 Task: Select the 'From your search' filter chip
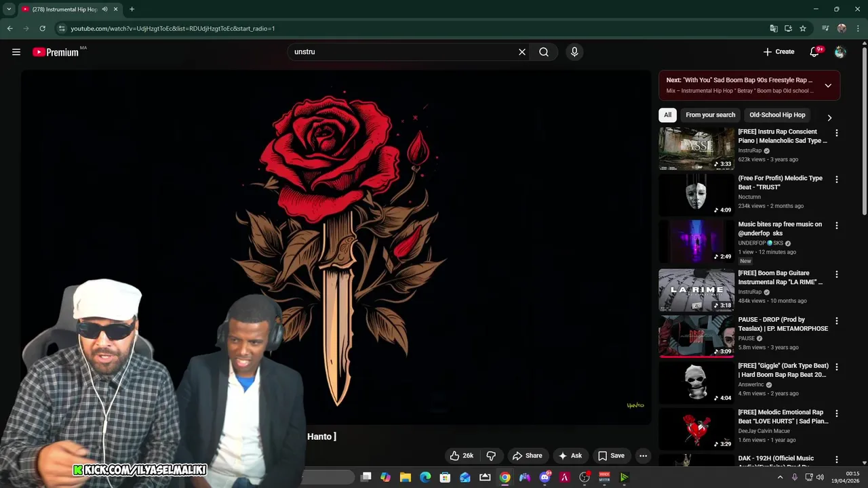tap(710, 115)
